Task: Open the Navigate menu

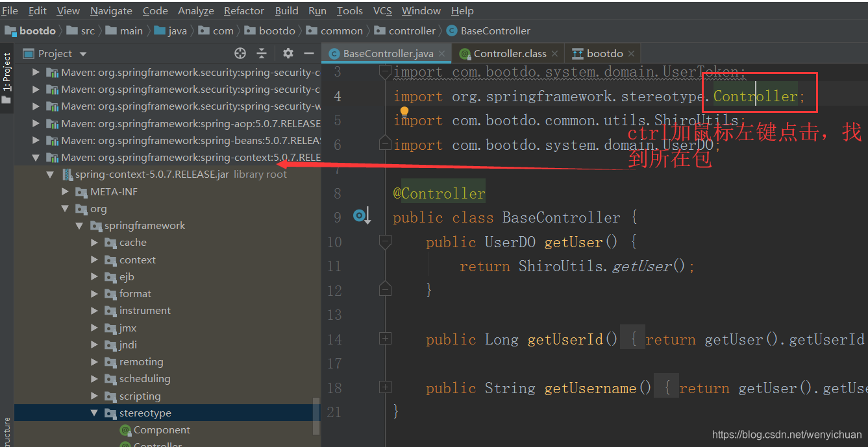Action: point(111,11)
